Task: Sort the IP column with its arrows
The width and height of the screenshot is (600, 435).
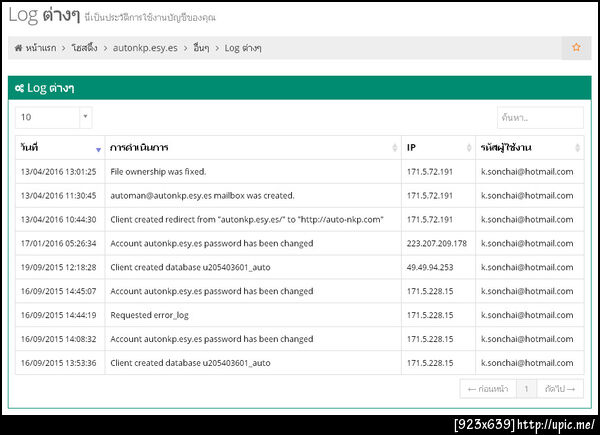Action: click(x=469, y=147)
